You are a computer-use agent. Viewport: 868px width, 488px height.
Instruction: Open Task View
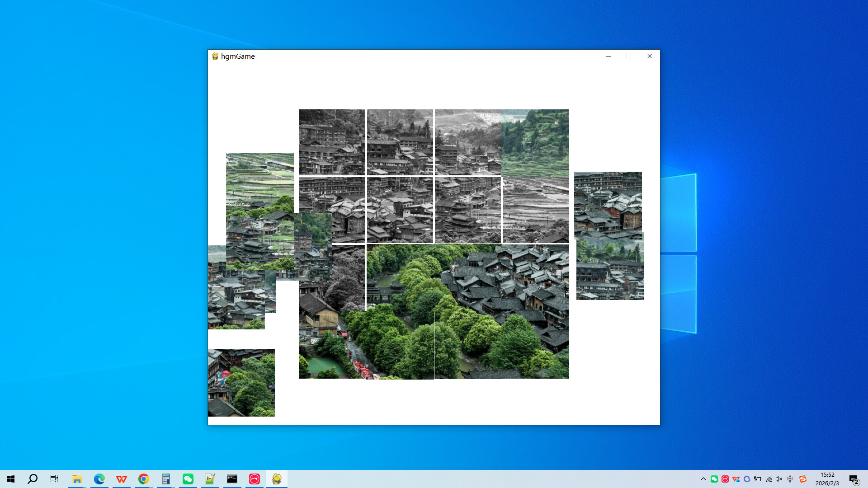point(54,479)
